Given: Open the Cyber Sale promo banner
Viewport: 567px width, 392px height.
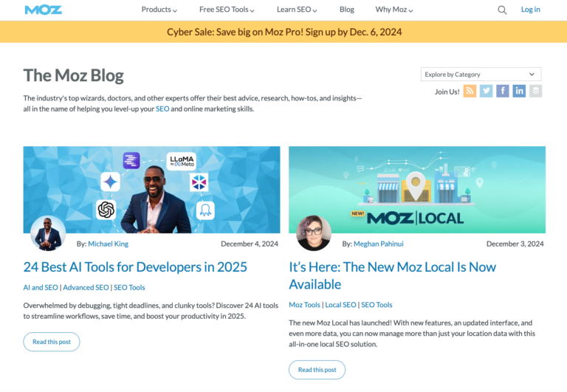Looking at the screenshot, I should 283,32.
